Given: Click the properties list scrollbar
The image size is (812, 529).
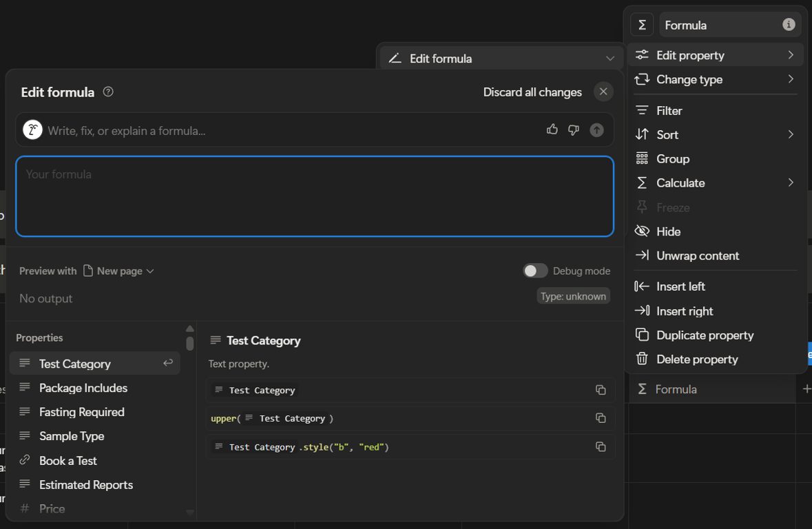Looking at the screenshot, I should (x=190, y=343).
